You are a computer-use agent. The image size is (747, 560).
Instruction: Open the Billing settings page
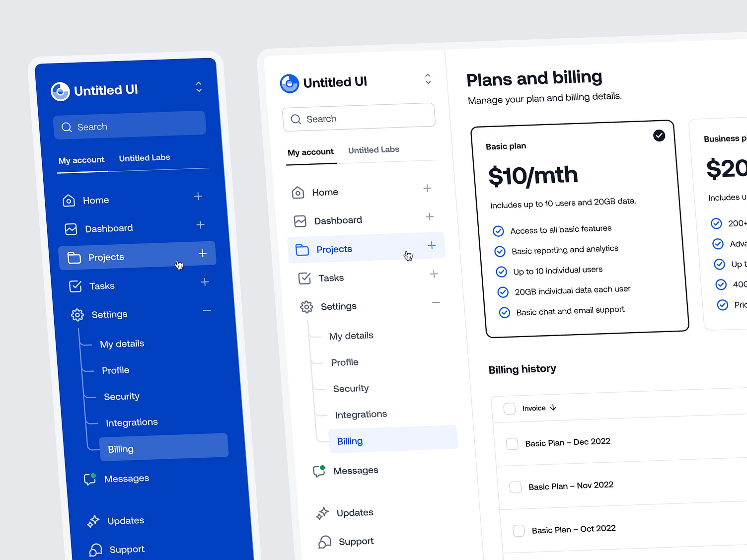click(350, 441)
